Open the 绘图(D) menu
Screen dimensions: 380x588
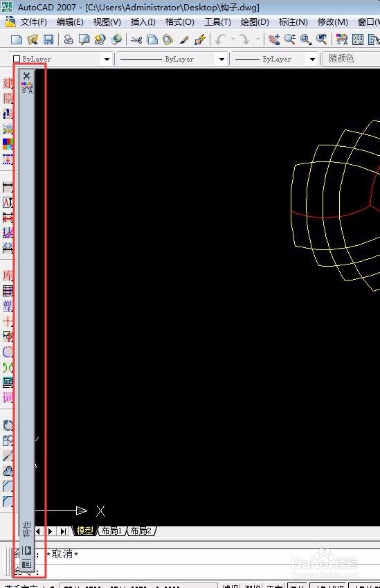255,22
